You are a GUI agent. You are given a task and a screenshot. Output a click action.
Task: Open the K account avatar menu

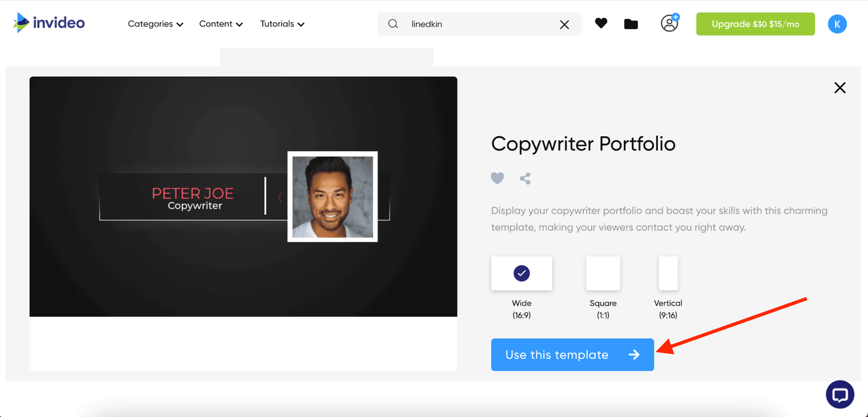pyautogui.click(x=837, y=24)
